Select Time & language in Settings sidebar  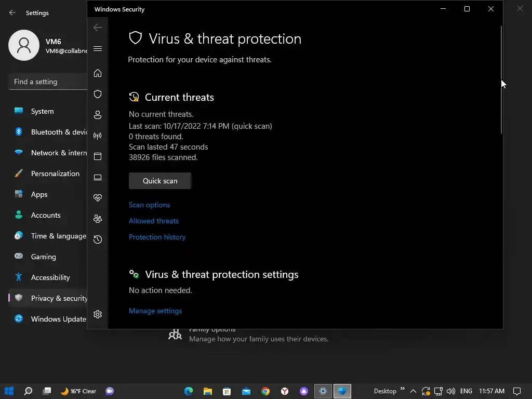(47, 236)
